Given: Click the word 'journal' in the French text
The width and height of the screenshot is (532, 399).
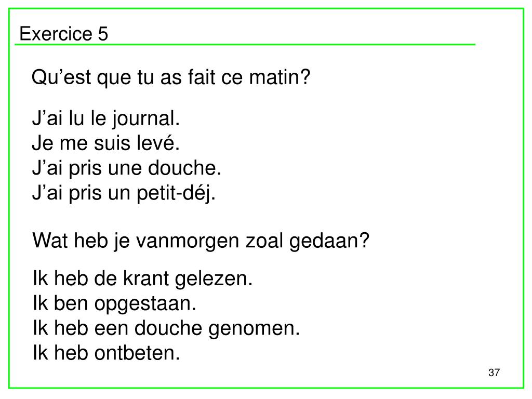Looking at the screenshot, I should tap(146, 119).
